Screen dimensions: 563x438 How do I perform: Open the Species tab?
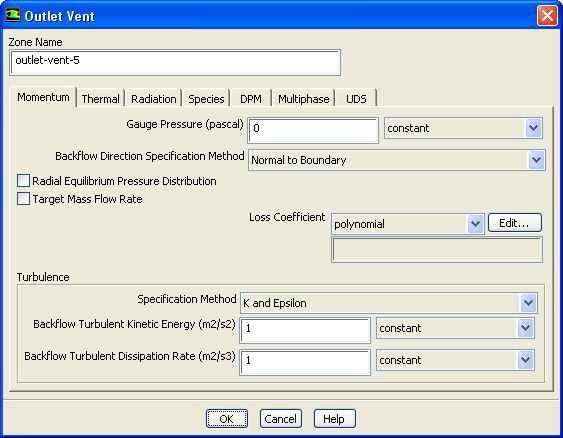(206, 98)
